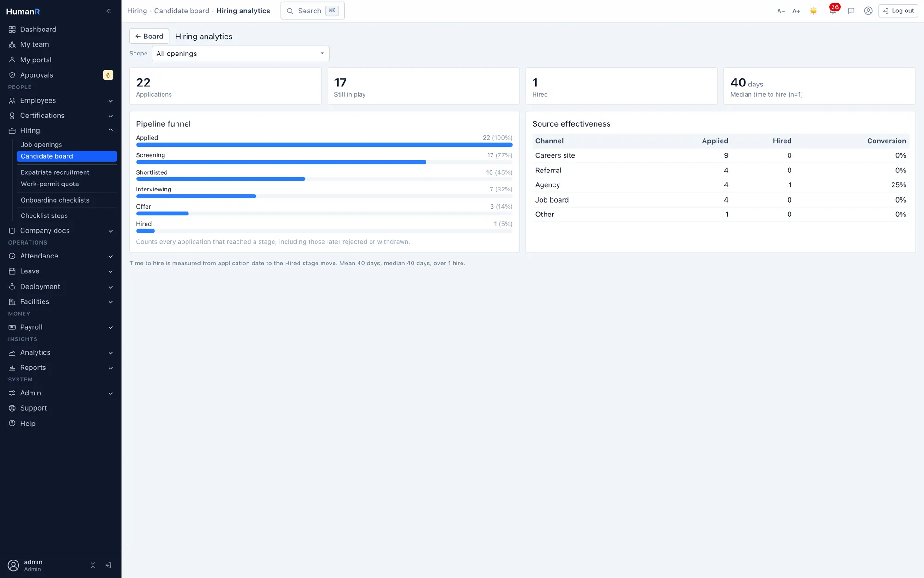Click the Conversion column header
924x578 pixels.
point(886,141)
